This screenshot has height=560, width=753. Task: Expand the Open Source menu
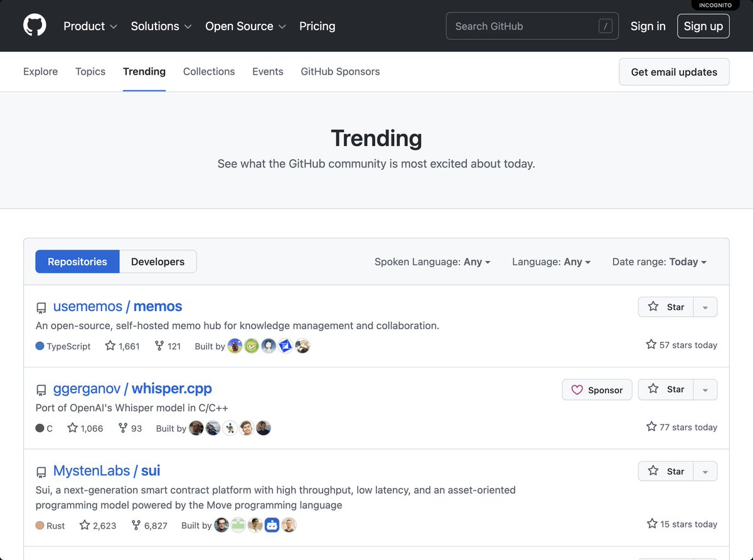[245, 26]
